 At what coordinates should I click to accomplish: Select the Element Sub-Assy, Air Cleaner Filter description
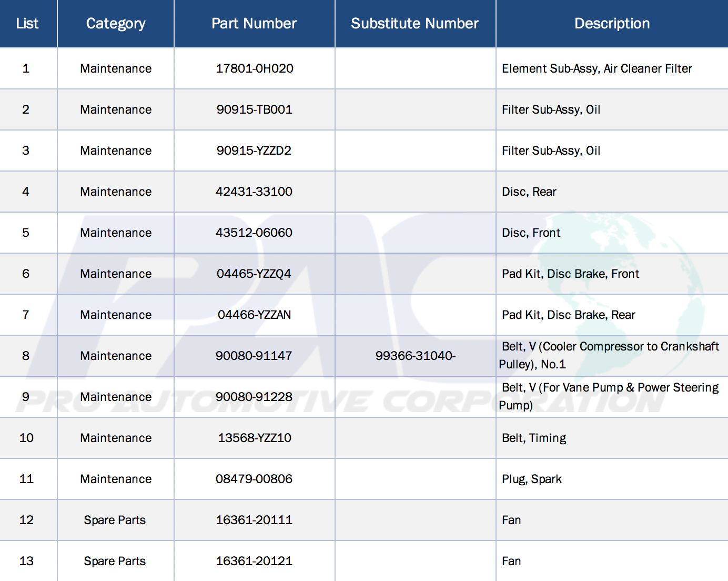click(x=596, y=68)
